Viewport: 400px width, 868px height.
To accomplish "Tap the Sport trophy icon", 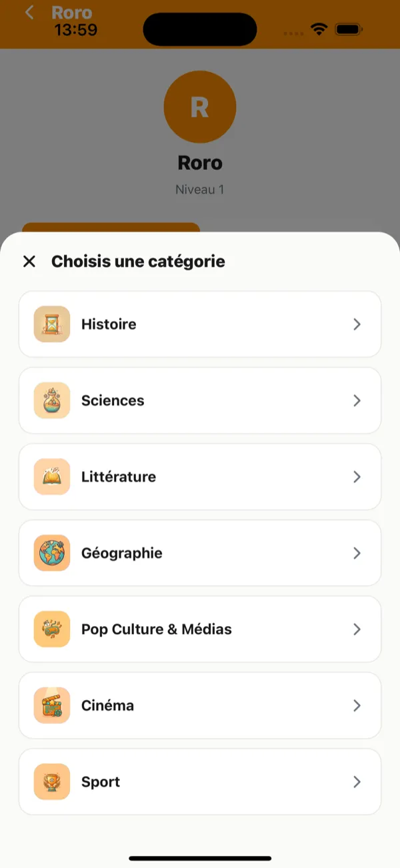I will (52, 782).
